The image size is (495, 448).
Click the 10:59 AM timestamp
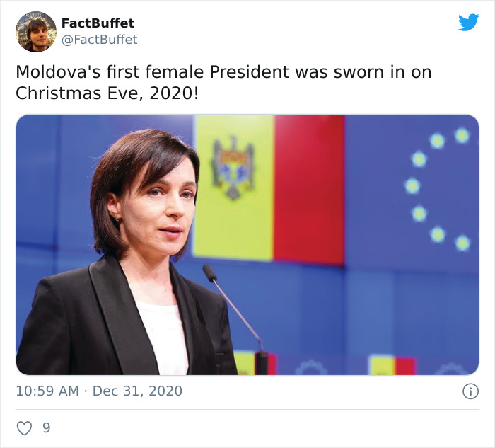pos(46,391)
